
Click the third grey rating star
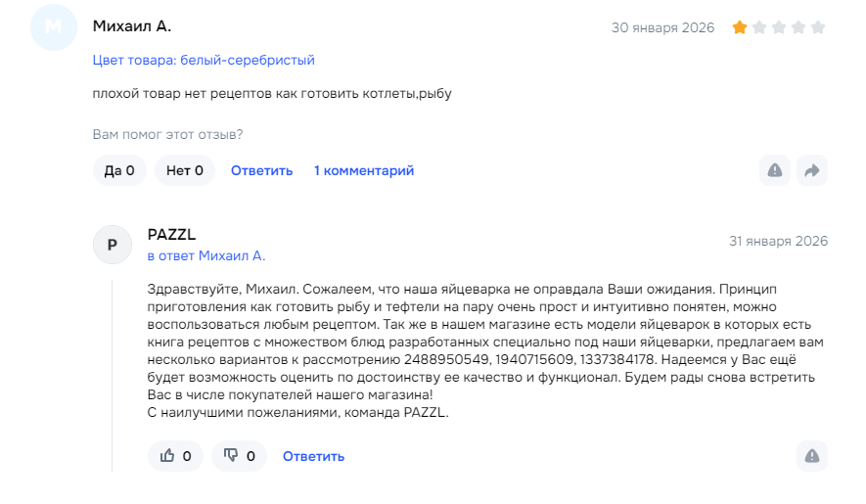(x=779, y=27)
